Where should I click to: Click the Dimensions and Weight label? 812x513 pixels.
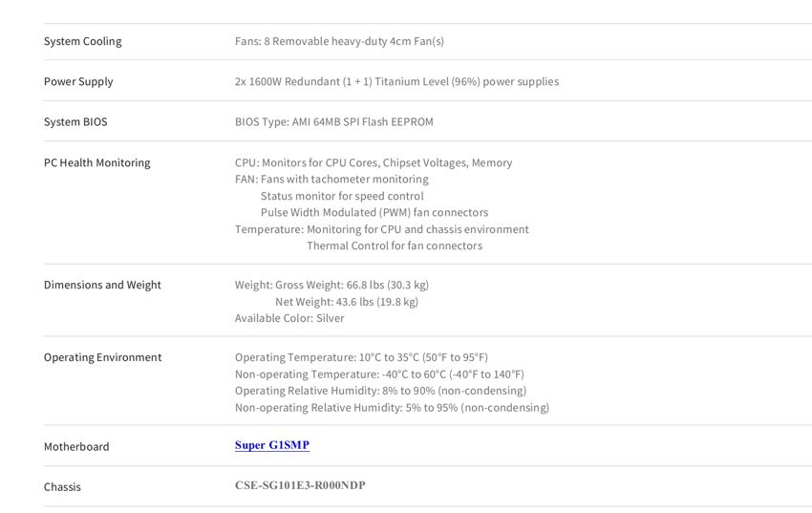tap(102, 286)
